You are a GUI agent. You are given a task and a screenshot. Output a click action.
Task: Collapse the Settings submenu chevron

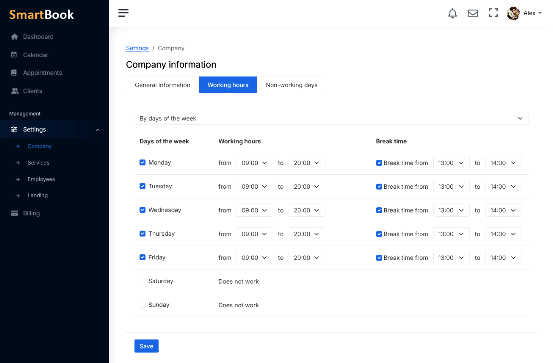tap(97, 130)
